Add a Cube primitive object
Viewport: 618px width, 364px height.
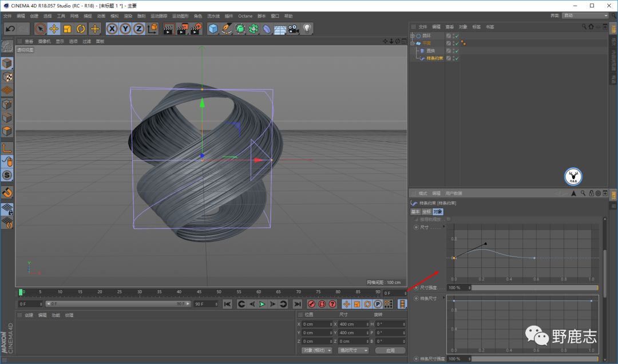(x=213, y=29)
